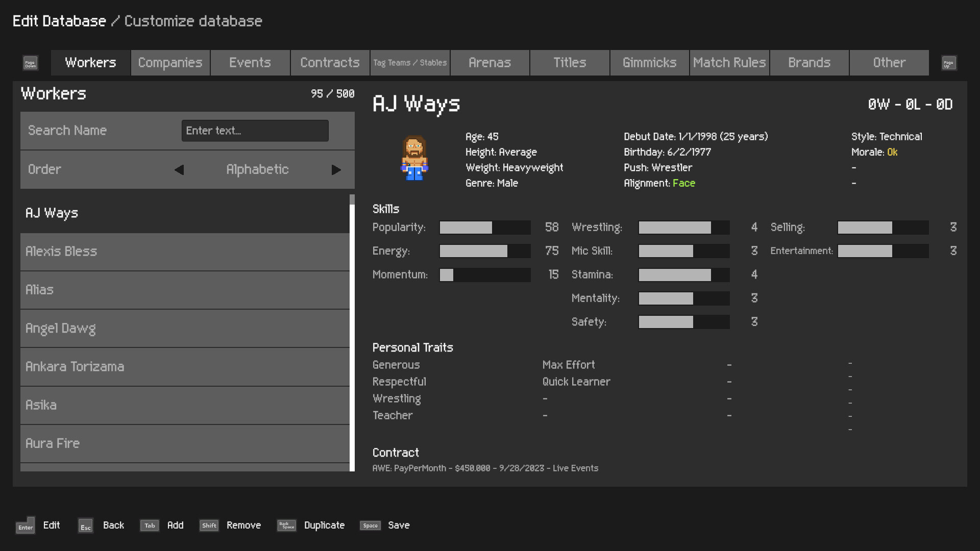Click the Esc key icon to go Back
Image resolution: width=980 pixels, height=551 pixels.
coord(85,526)
